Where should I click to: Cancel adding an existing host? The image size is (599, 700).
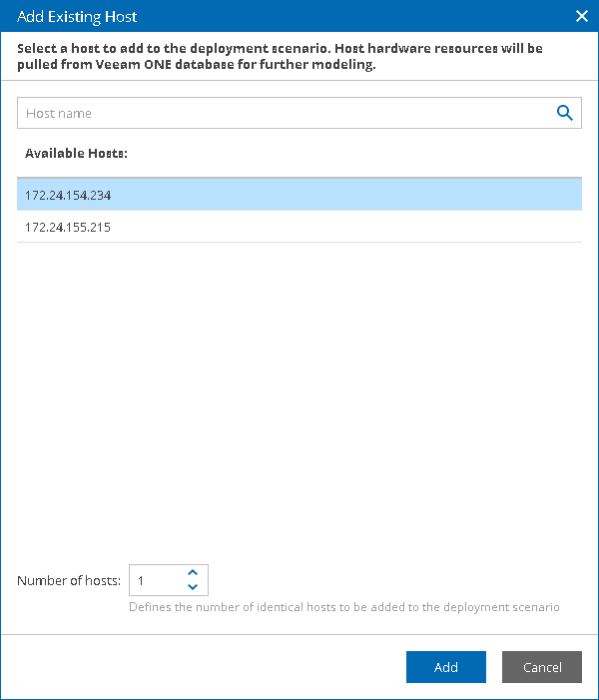coord(542,667)
